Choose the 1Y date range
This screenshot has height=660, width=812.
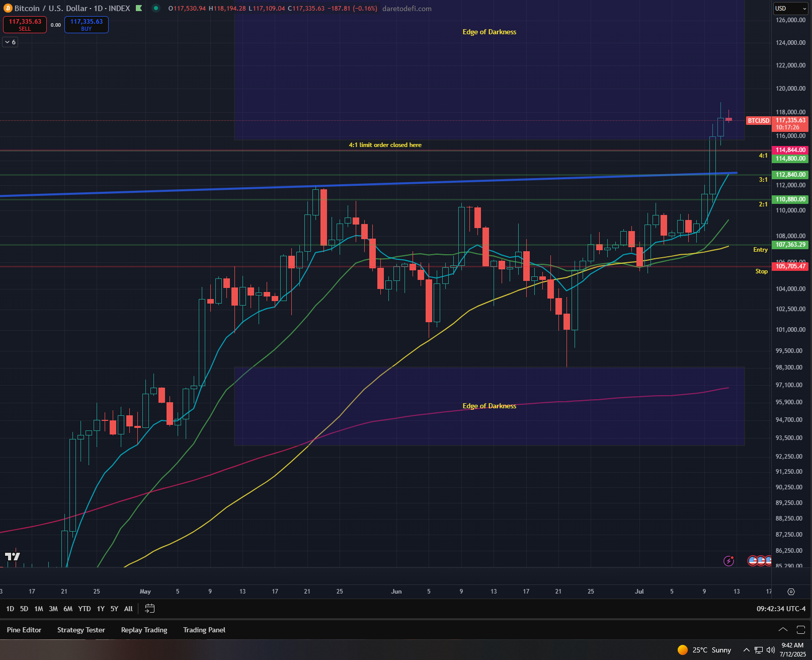101,609
